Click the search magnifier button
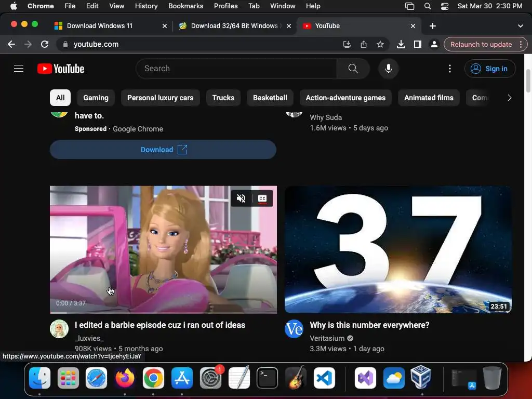 point(353,69)
